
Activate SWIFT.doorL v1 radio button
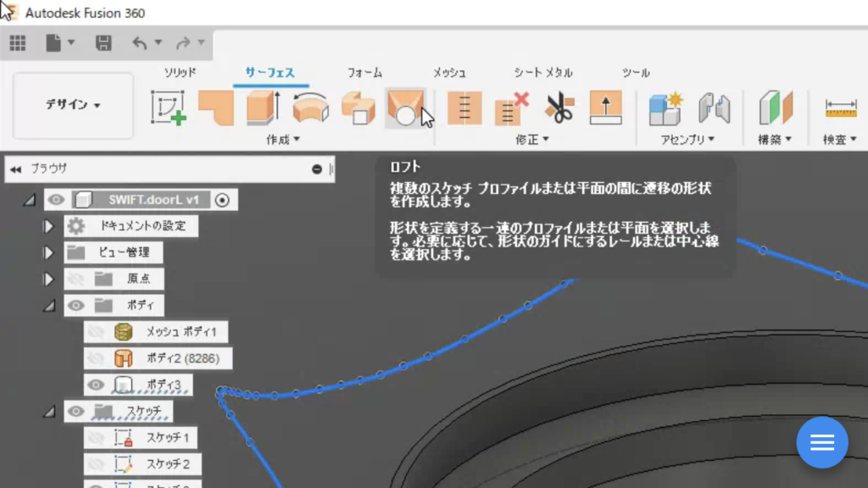[x=223, y=200]
